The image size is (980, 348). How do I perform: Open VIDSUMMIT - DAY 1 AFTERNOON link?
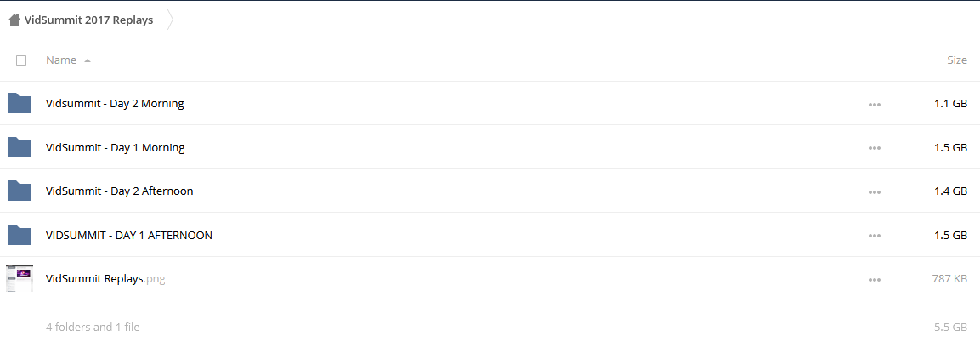(x=128, y=236)
